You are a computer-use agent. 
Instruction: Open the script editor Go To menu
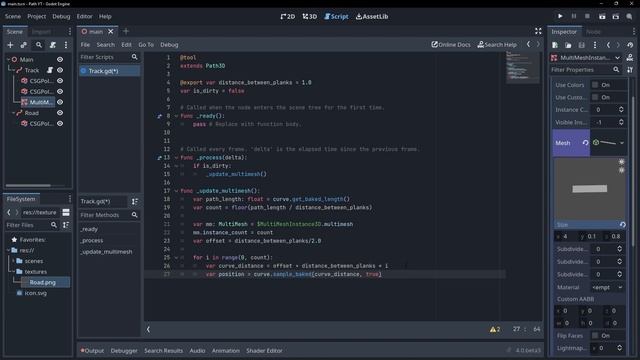point(146,44)
